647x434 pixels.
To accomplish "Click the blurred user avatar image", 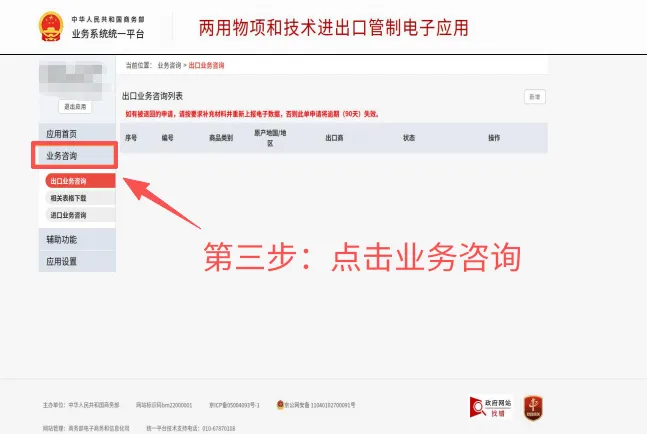I will 74,79.
